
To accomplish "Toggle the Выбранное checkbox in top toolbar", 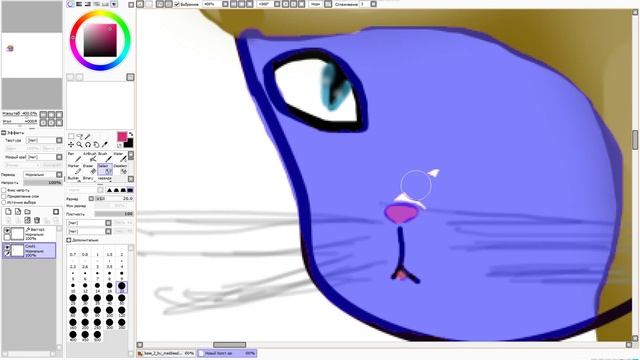I will (x=177, y=4).
